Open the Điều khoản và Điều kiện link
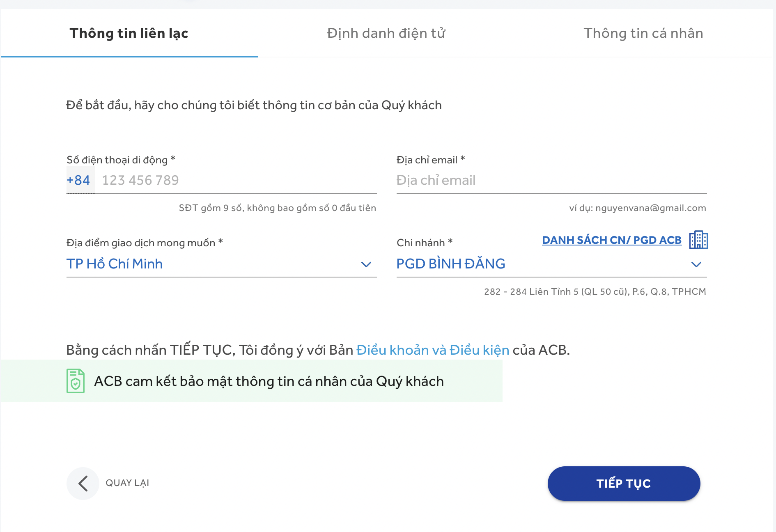The image size is (776, 532). (433, 350)
